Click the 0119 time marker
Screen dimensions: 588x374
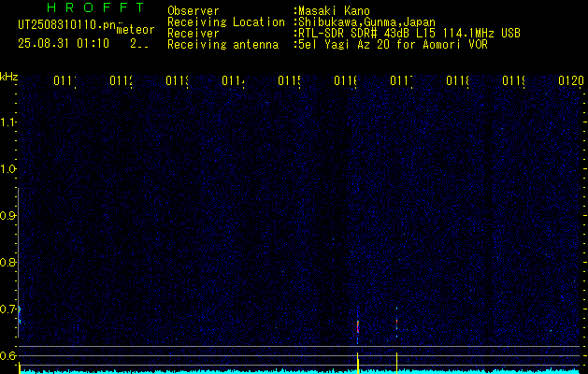coord(513,80)
